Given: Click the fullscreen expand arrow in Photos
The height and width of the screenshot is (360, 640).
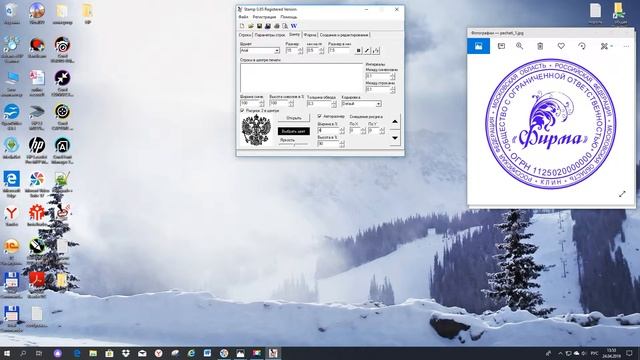Looking at the screenshot, I should [x=622, y=194].
